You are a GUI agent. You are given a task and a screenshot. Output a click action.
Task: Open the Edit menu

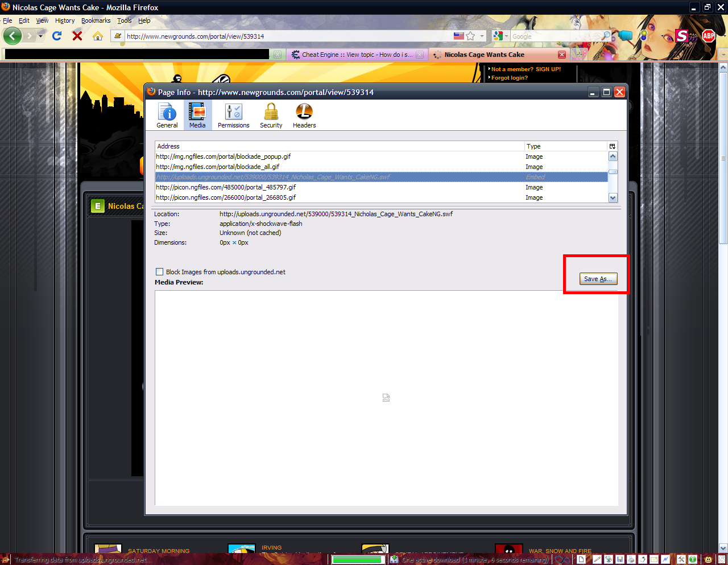(24, 20)
